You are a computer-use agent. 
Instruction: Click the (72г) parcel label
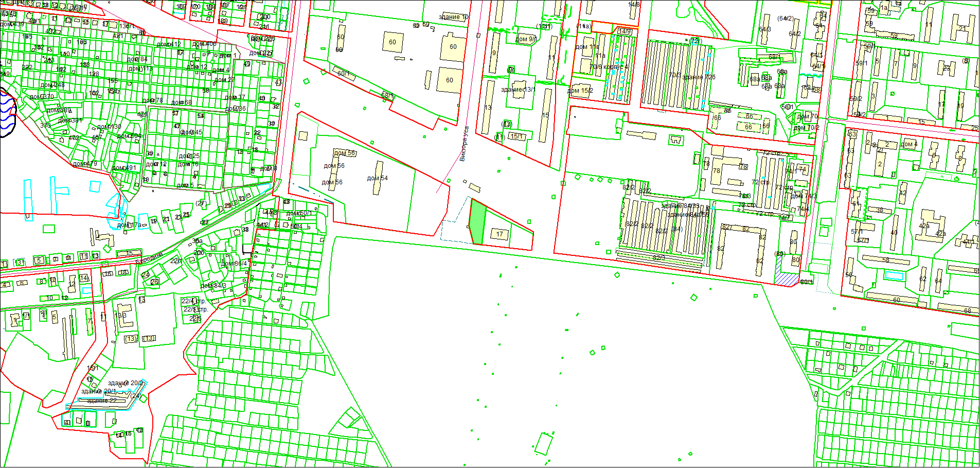pos(694,41)
